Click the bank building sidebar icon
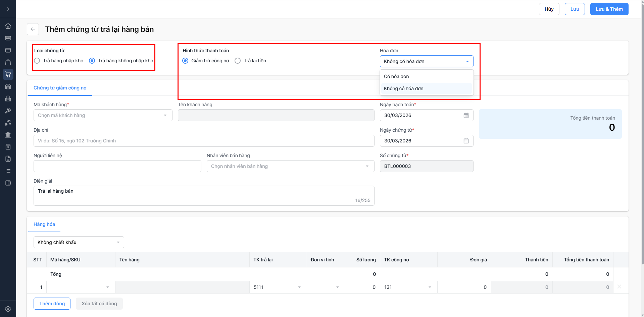 pyautogui.click(x=8, y=135)
